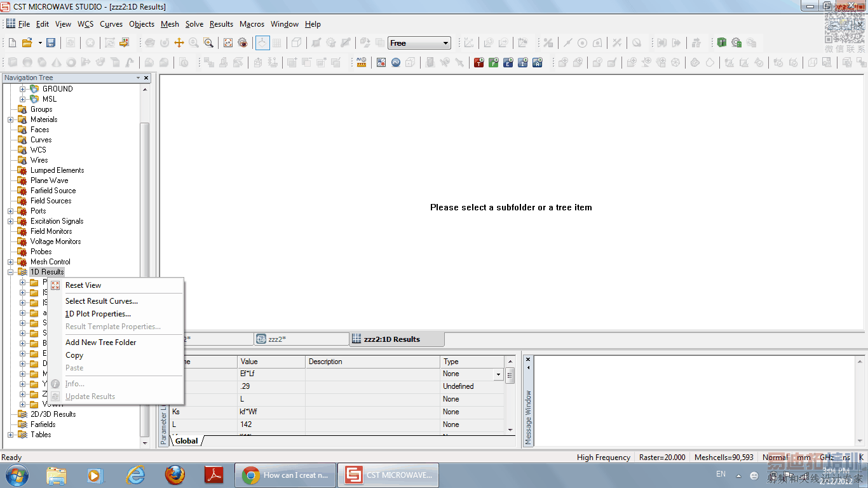The width and height of the screenshot is (868, 488).
Task: Close the Navigation Tree panel
Action: pyautogui.click(x=146, y=78)
